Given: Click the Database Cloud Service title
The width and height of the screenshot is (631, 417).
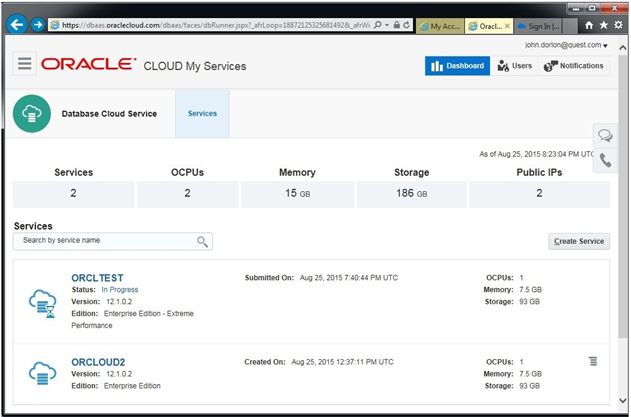Looking at the screenshot, I should (109, 114).
